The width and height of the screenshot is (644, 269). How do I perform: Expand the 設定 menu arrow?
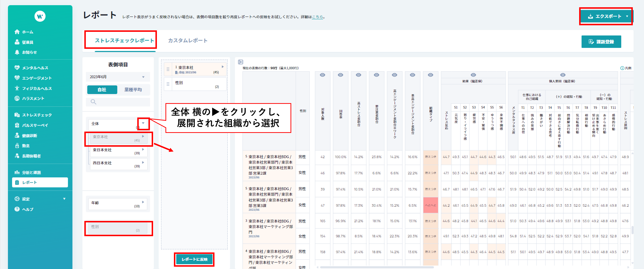click(64, 199)
